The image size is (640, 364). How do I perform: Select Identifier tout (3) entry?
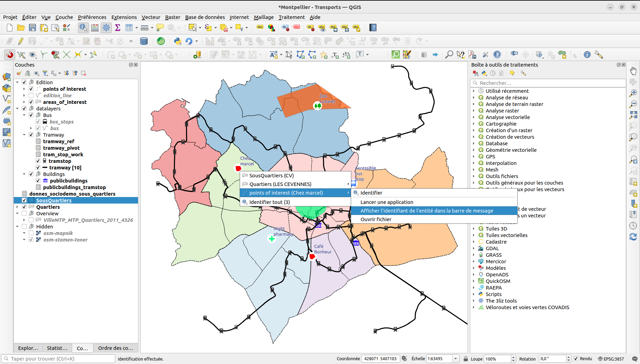click(295, 202)
